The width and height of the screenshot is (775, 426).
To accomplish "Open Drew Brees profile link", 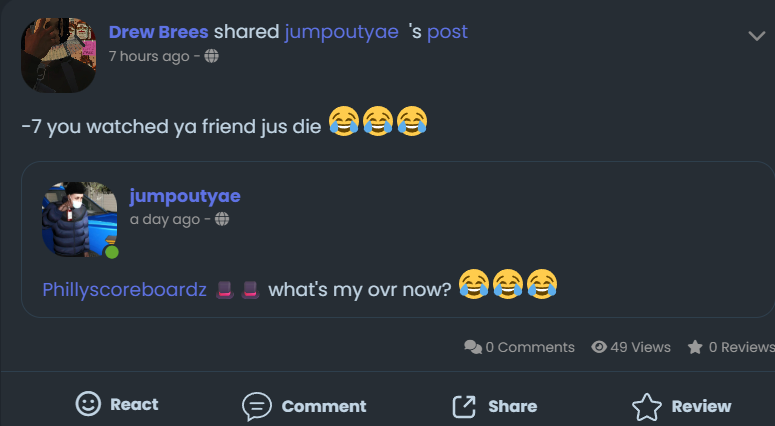I will pos(158,32).
